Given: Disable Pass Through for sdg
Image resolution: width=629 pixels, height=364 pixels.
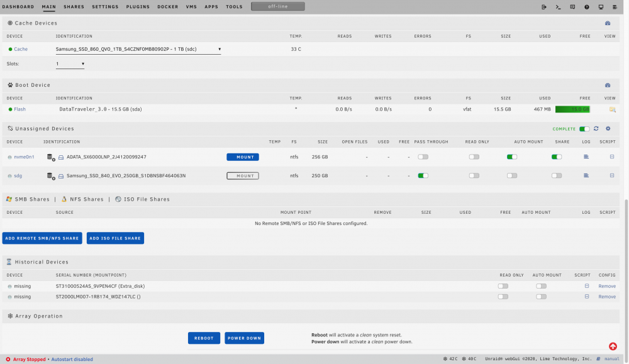Looking at the screenshot, I should pyautogui.click(x=423, y=175).
